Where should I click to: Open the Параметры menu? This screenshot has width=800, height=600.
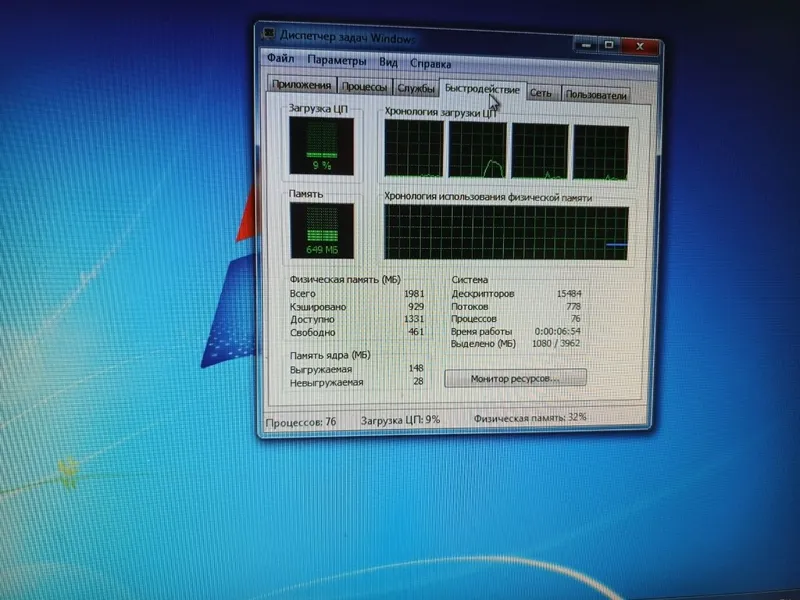[x=337, y=61]
